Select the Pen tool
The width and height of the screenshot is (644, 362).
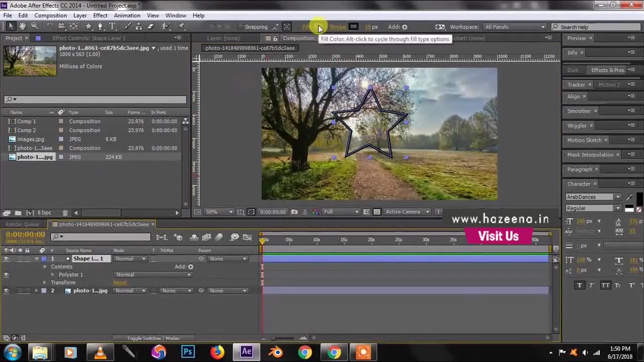[x=100, y=27]
